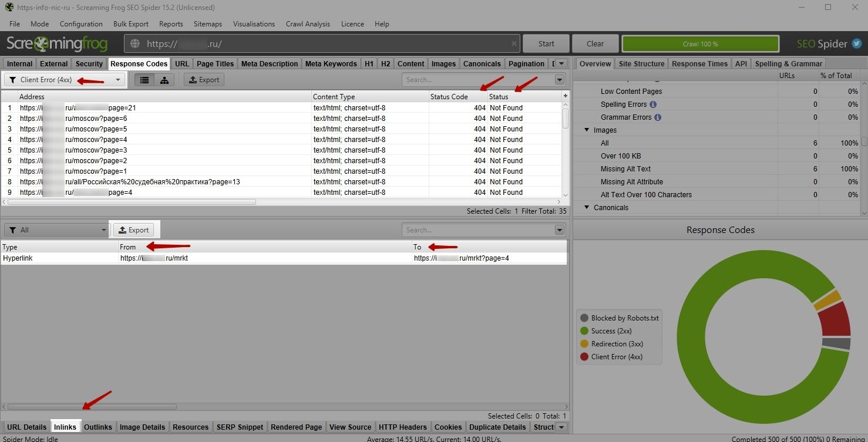This screenshot has height=442, width=868.
Task: Open the Response Times tab
Action: (699, 63)
